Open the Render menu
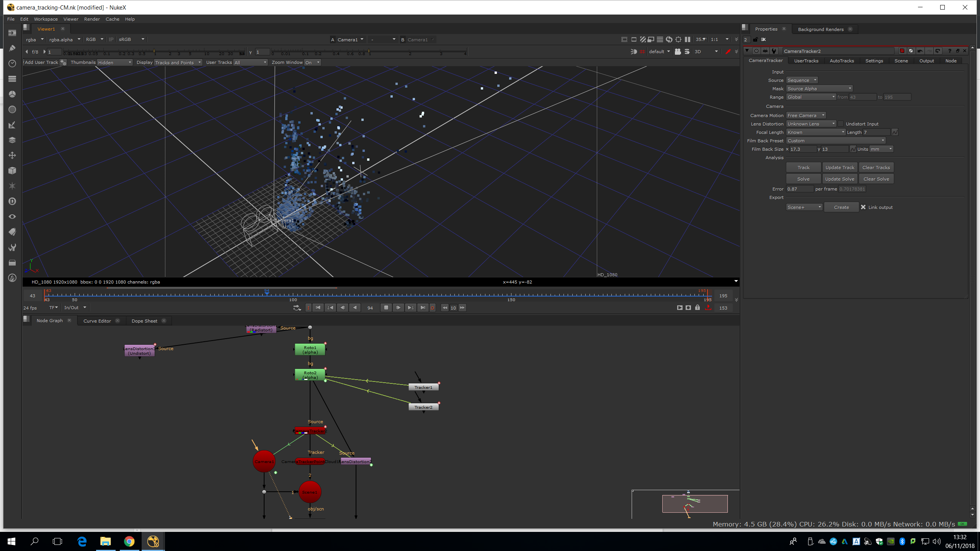Screen dimensions: 980x551 92,19
